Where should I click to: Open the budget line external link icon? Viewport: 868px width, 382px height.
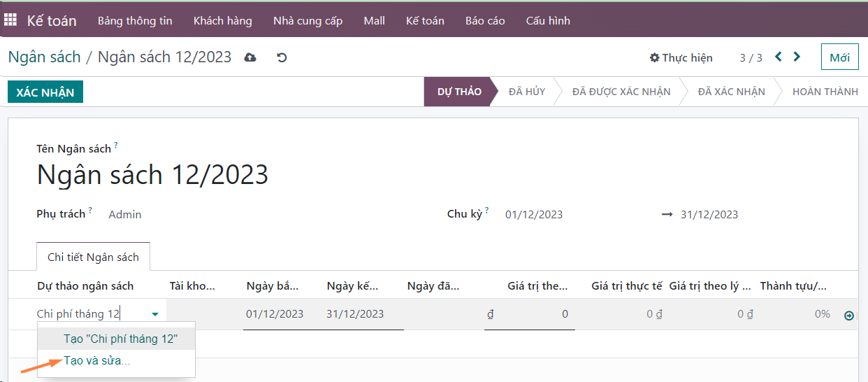pyautogui.click(x=849, y=315)
